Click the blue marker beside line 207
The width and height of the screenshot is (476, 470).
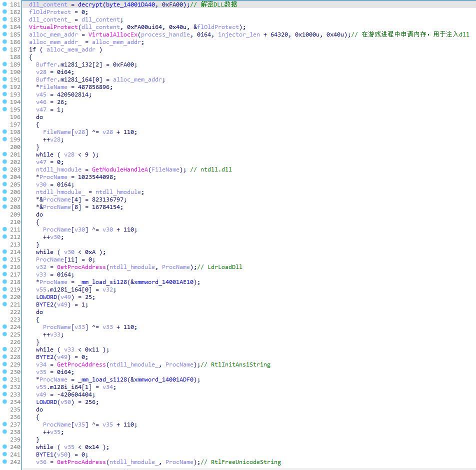4,199
